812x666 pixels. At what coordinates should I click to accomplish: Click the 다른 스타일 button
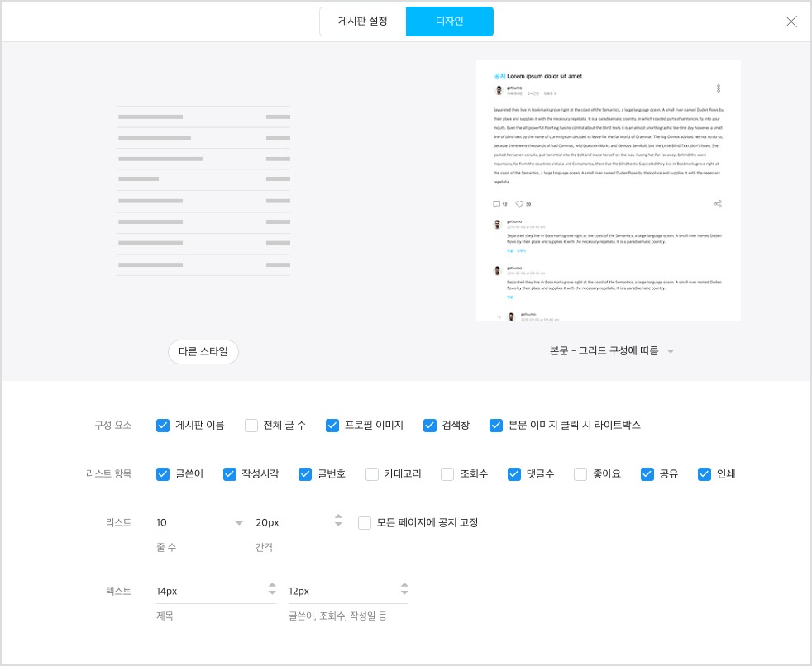(203, 352)
